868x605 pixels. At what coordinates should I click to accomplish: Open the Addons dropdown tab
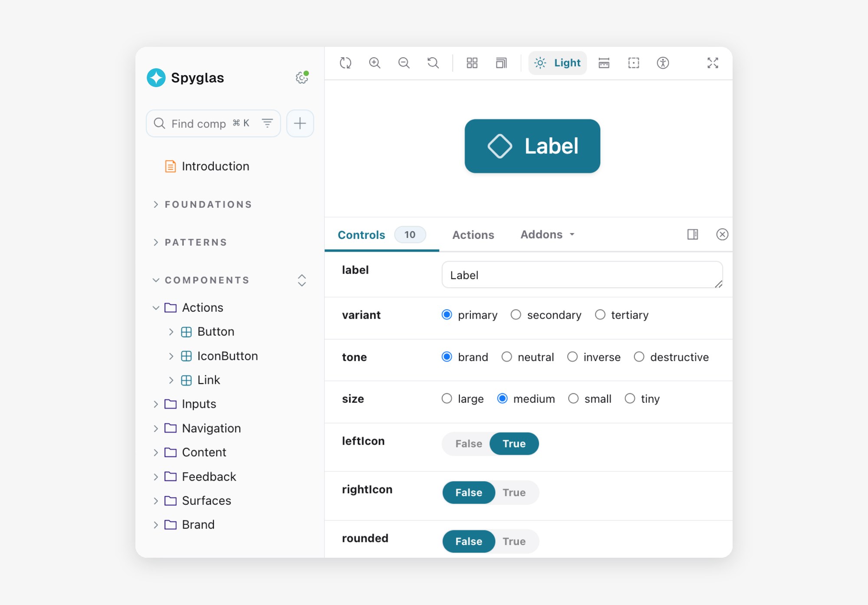(548, 235)
